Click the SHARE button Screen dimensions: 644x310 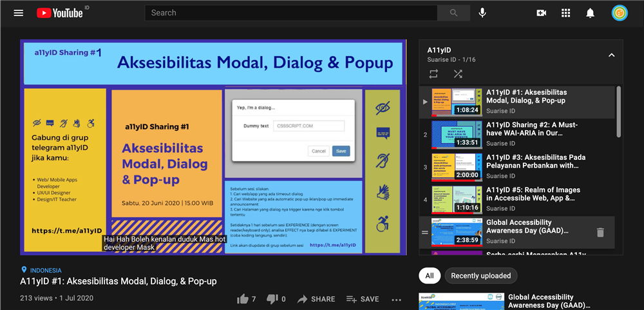point(316,299)
